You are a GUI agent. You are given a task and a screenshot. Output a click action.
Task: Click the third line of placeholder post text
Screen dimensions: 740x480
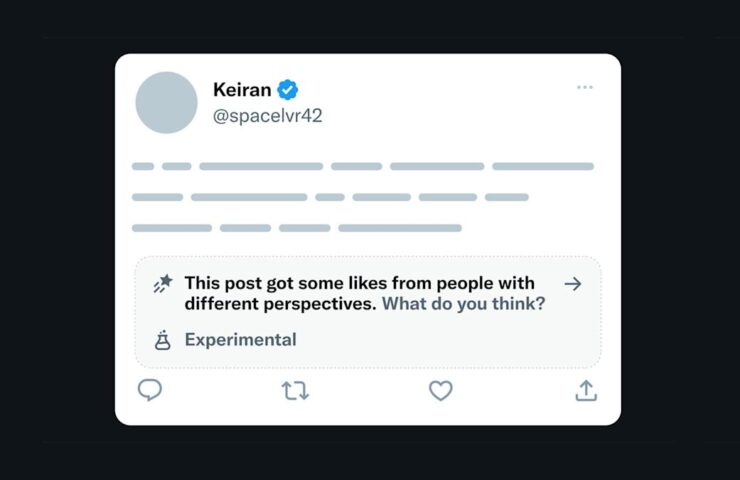[x=296, y=228]
